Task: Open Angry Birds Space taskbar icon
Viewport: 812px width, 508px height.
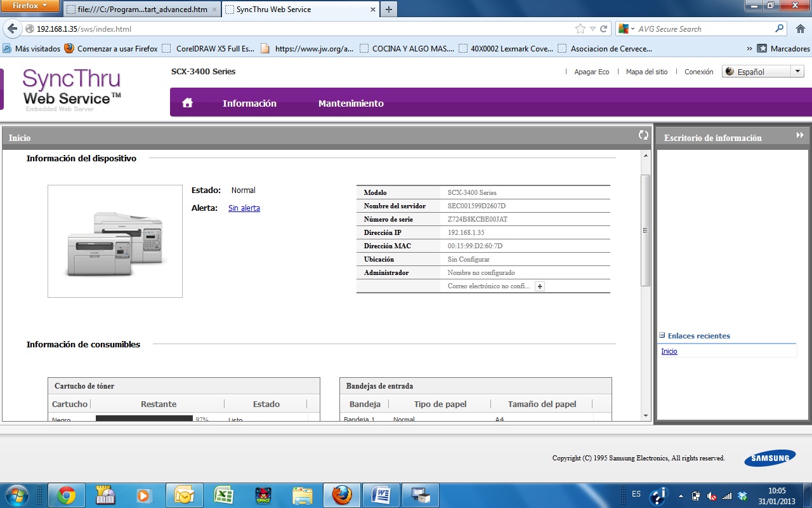Action: 263,495
